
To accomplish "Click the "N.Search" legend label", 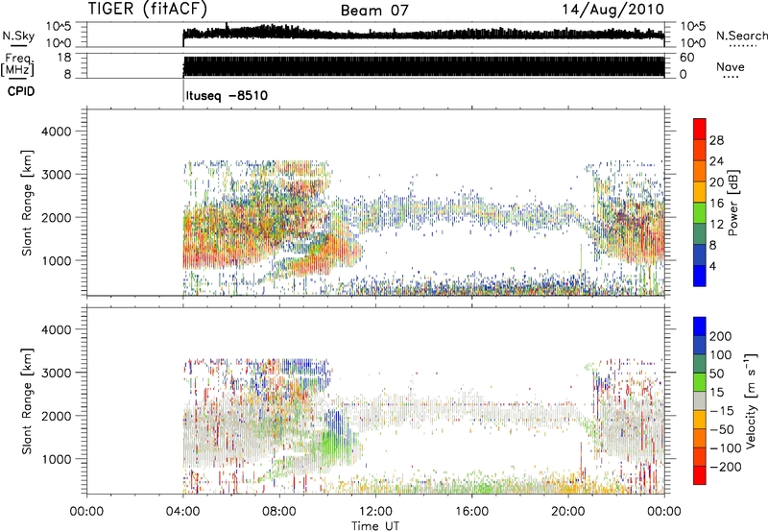I will (741, 36).
